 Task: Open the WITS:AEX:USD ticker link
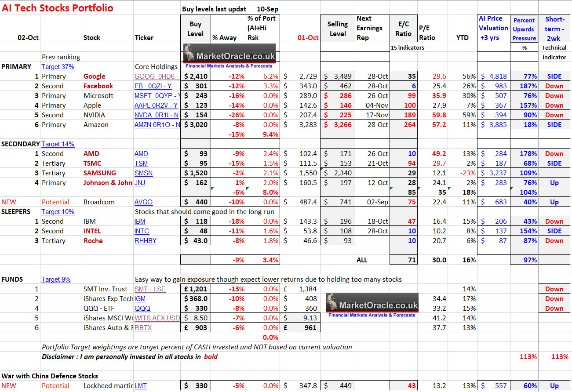tap(157, 318)
